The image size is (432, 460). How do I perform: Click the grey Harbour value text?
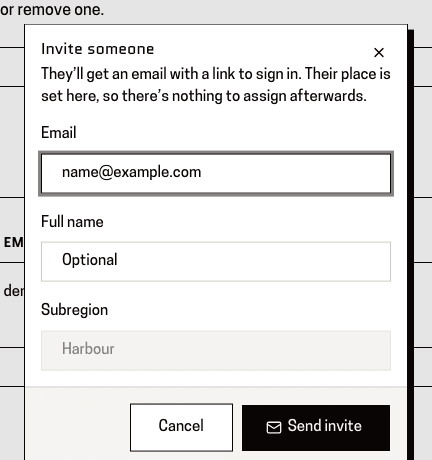88,349
